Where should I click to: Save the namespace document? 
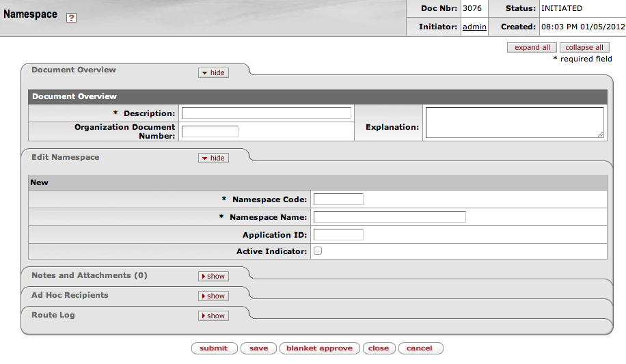point(259,348)
